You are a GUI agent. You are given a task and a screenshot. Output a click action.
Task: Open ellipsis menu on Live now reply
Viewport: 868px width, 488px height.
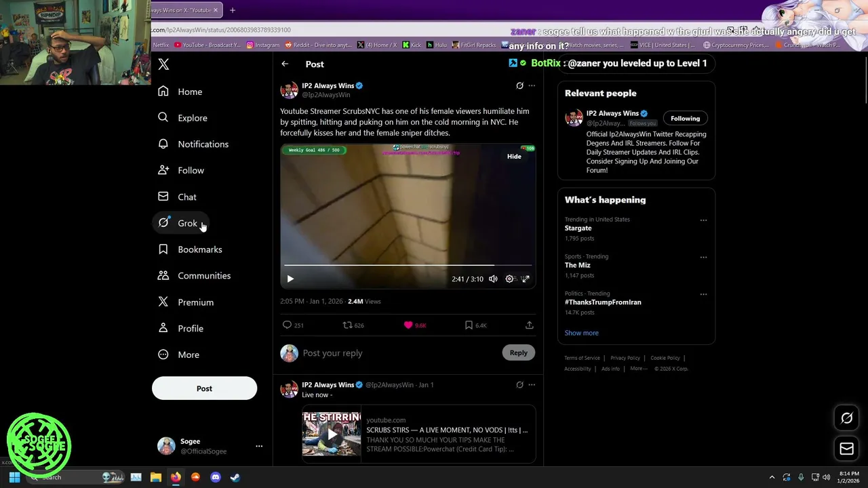pyautogui.click(x=532, y=385)
